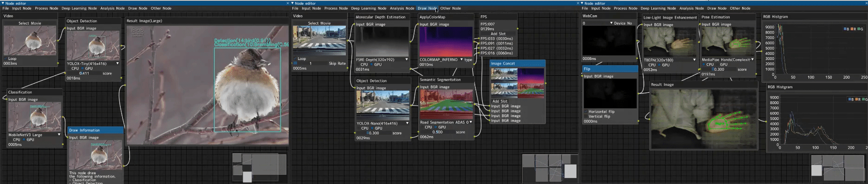Open File menu in left Node editor
Screen dimensions: 868x184
click(6, 8)
